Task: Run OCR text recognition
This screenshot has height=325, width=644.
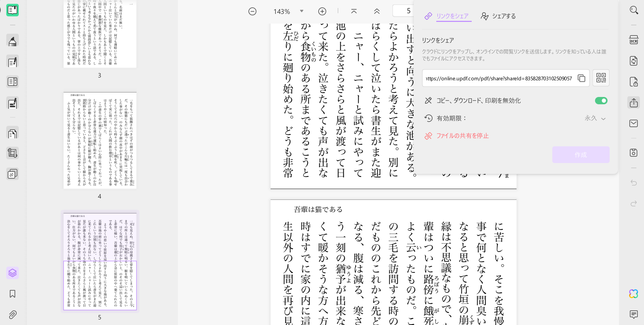Action: pos(634,40)
